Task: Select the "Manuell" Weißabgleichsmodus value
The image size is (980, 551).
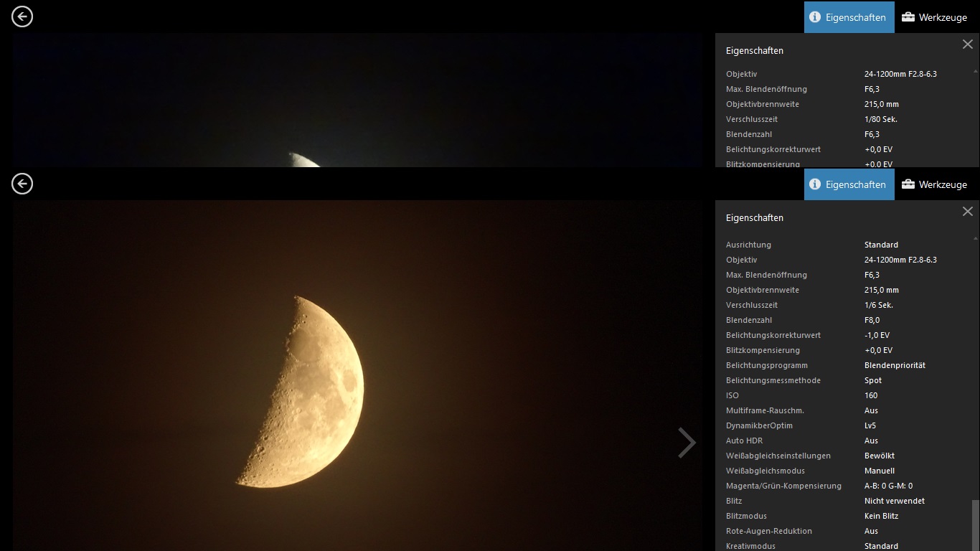Action: point(880,471)
